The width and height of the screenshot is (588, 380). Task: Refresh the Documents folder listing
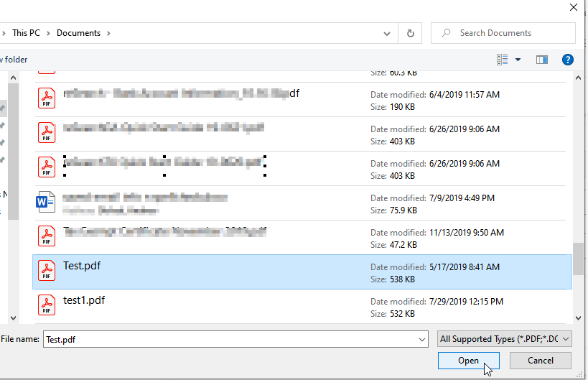(410, 33)
